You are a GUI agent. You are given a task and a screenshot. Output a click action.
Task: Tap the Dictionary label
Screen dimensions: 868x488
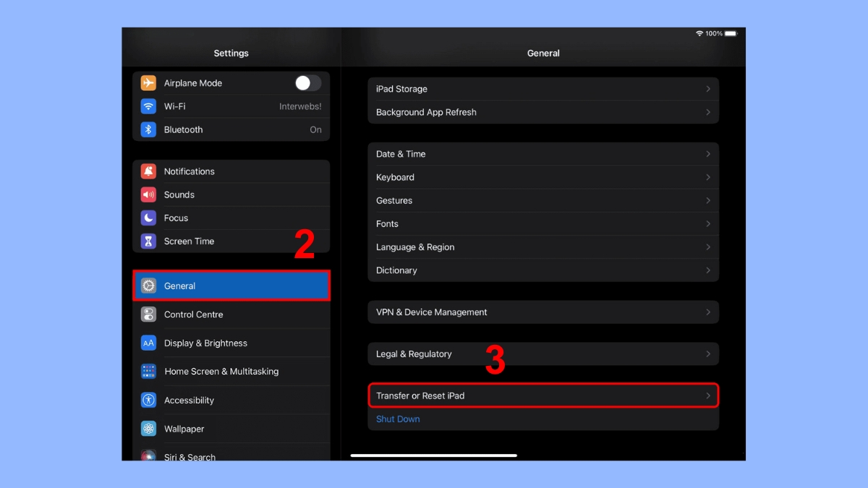click(396, 270)
